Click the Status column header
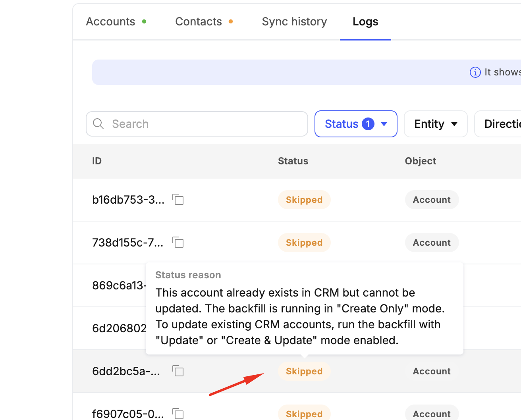Viewport: 521px width, 420px height. click(293, 161)
